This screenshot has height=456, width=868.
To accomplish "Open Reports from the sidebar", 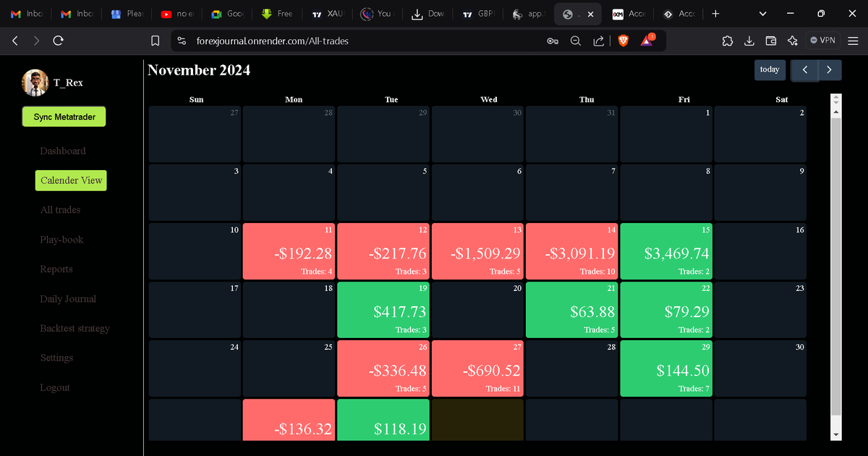I will coord(56,269).
